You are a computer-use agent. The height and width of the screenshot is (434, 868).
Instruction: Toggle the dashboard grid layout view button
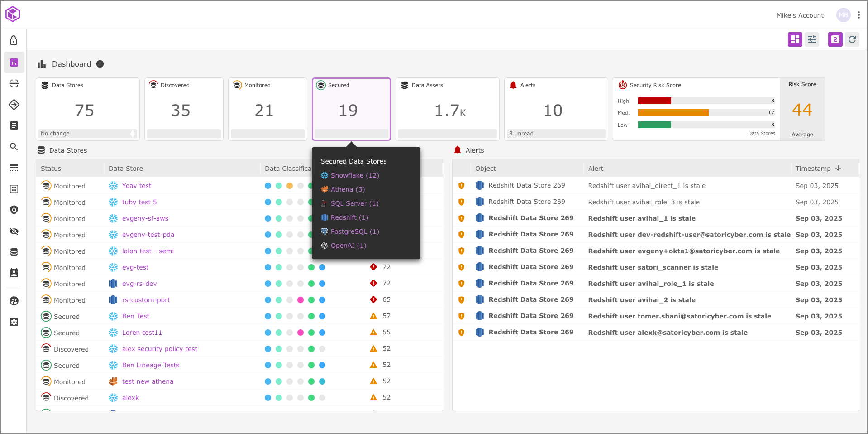click(x=795, y=39)
